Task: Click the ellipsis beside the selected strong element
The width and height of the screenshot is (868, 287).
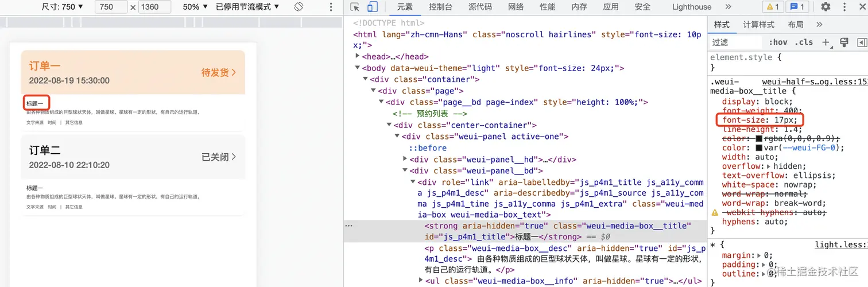Action: (348, 226)
